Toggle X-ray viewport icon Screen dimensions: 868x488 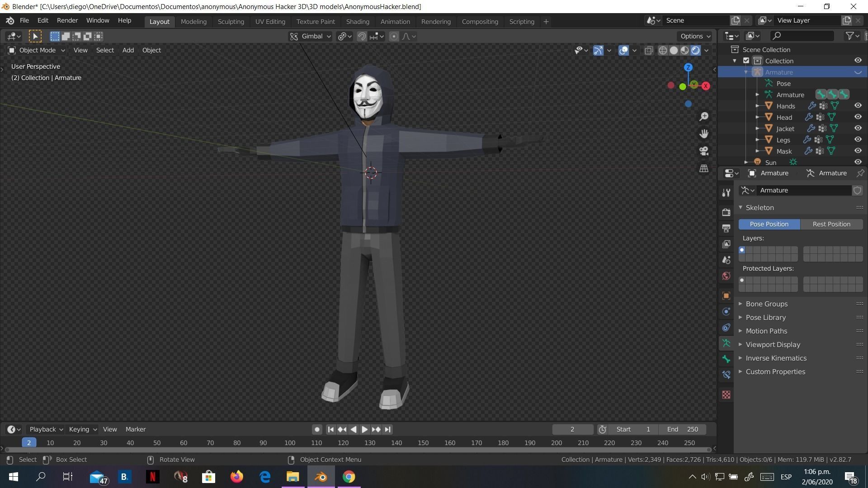[x=649, y=50]
